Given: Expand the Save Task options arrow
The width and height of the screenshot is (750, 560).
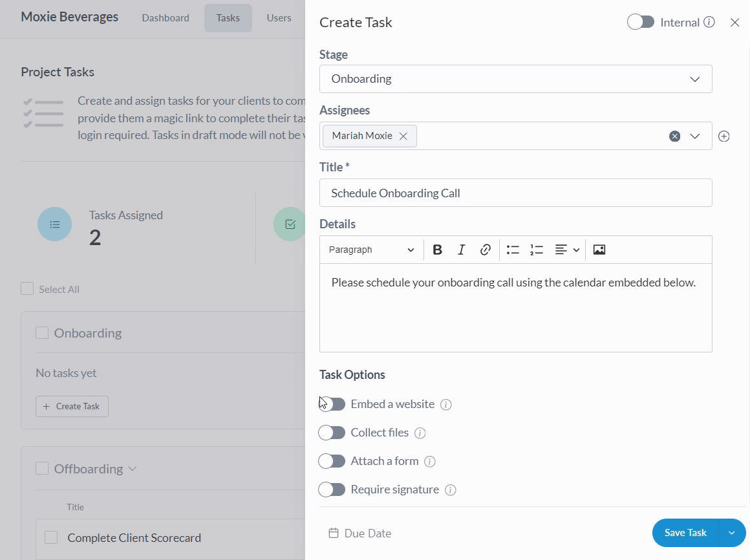Looking at the screenshot, I should click(x=732, y=533).
